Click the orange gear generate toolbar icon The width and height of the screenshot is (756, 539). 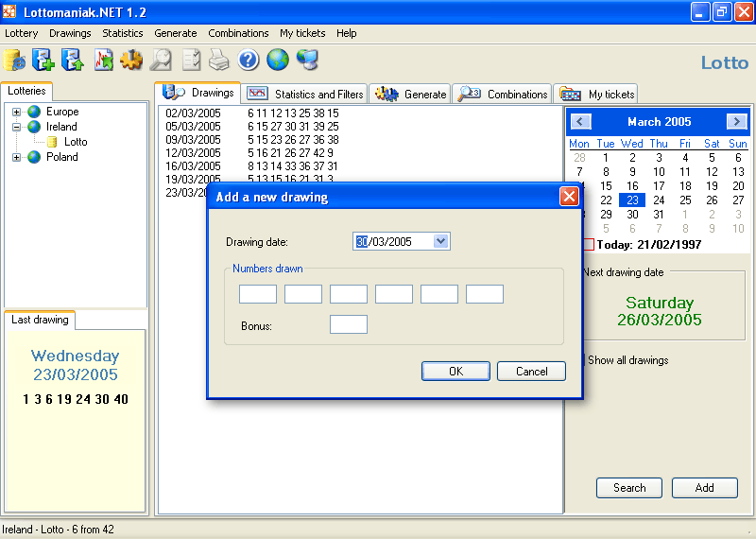point(131,61)
